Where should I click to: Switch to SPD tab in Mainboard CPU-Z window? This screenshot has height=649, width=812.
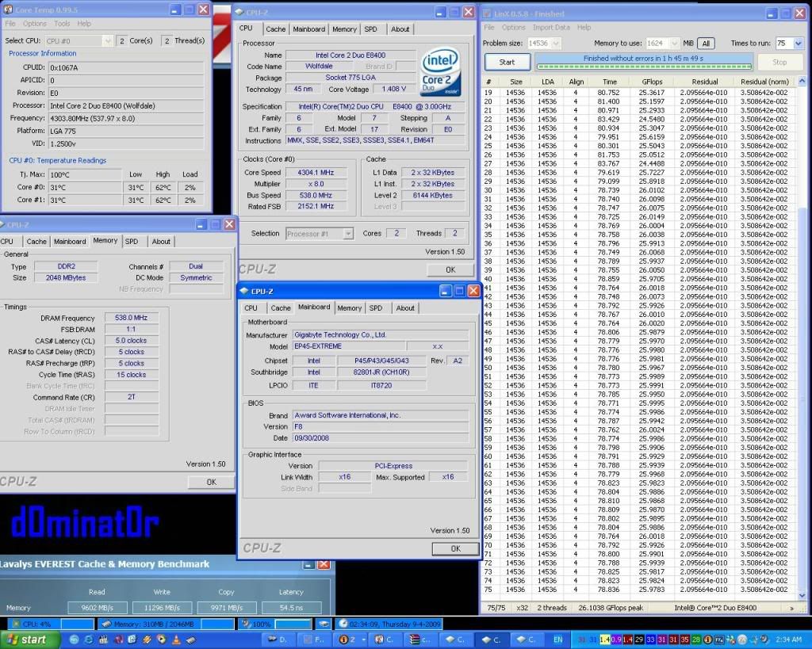375,308
